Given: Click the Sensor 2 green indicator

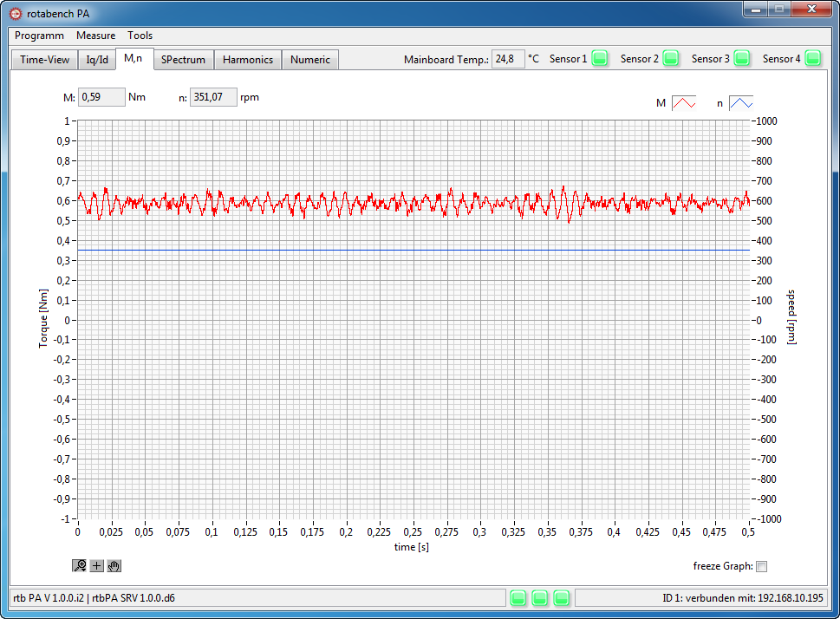Looking at the screenshot, I should (x=671, y=58).
